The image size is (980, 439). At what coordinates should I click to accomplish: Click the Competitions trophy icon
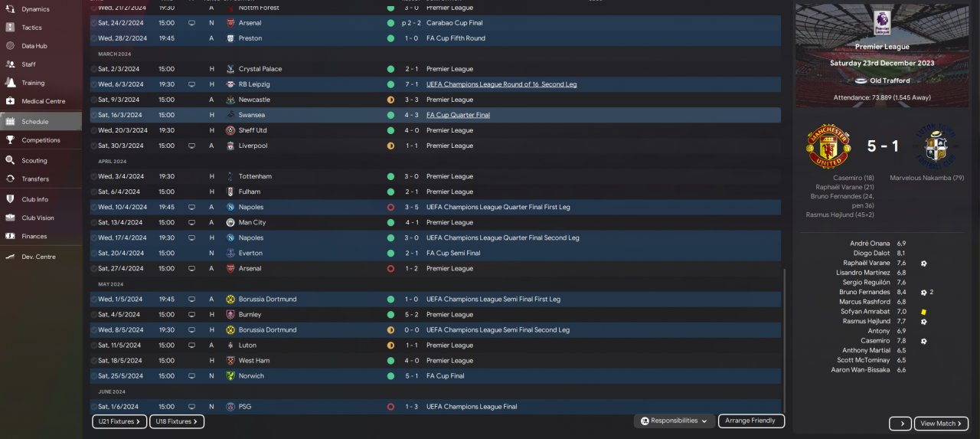[10, 140]
